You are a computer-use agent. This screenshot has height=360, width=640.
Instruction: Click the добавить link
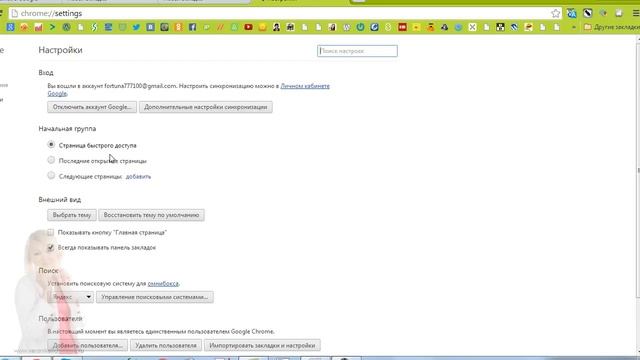coord(138,176)
